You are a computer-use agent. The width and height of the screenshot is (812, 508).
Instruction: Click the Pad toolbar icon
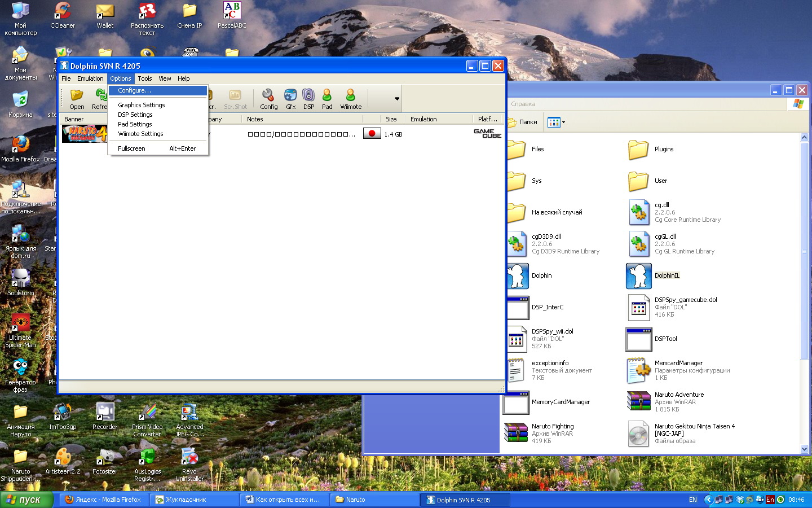pyautogui.click(x=327, y=99)
